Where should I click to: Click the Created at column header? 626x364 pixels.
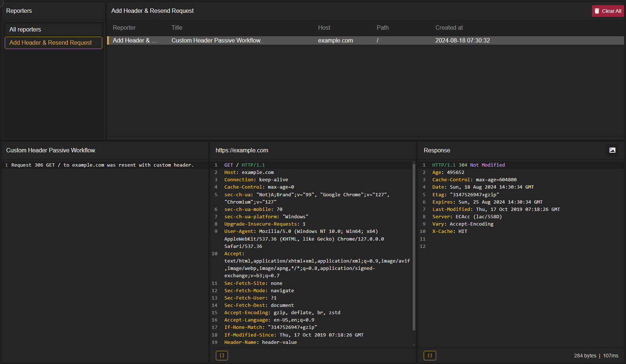[x=449, y=27]
